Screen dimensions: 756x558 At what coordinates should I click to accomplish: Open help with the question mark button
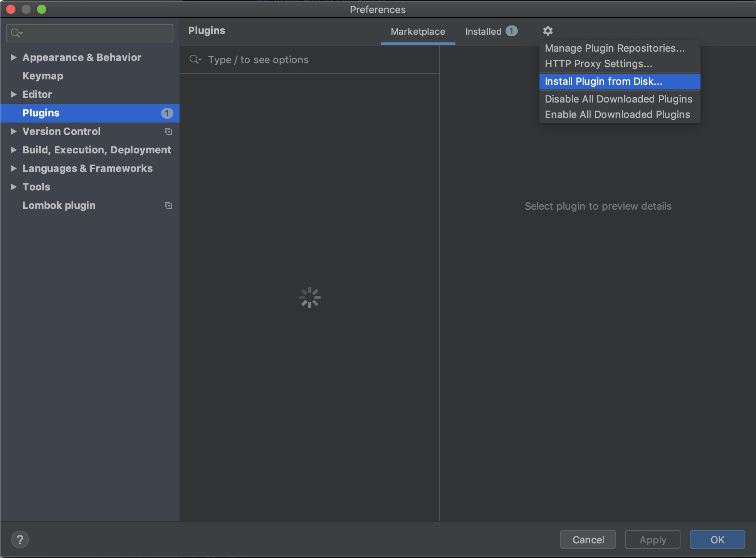click(x=20, y=540)
